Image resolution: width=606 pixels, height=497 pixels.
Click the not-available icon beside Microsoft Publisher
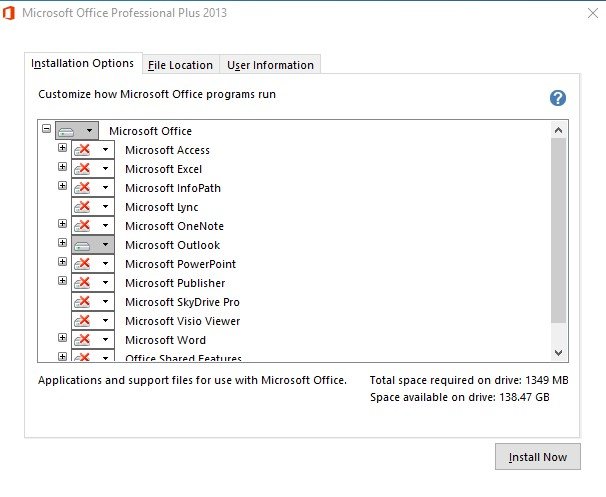[82, 283]
